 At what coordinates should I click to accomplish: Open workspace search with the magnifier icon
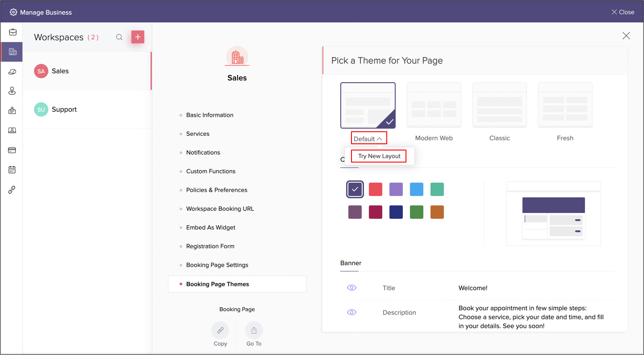click(119, 37)
